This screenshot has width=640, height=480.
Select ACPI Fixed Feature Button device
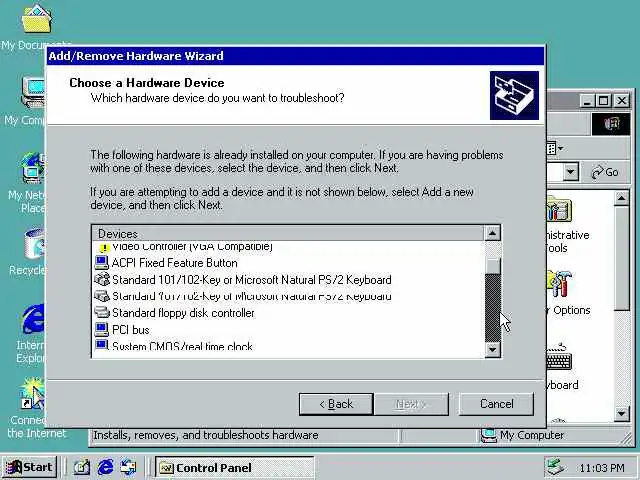(x=174, y=263)
